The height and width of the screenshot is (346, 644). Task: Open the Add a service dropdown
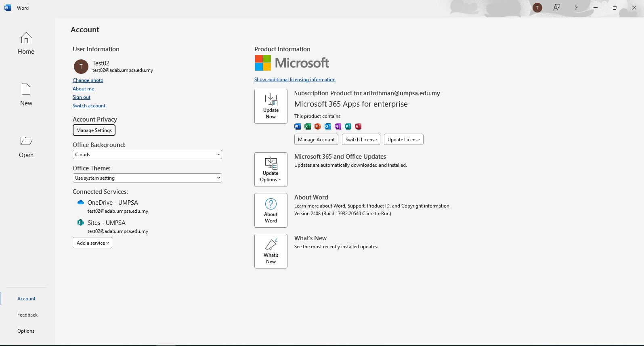(x=92, y=243)
